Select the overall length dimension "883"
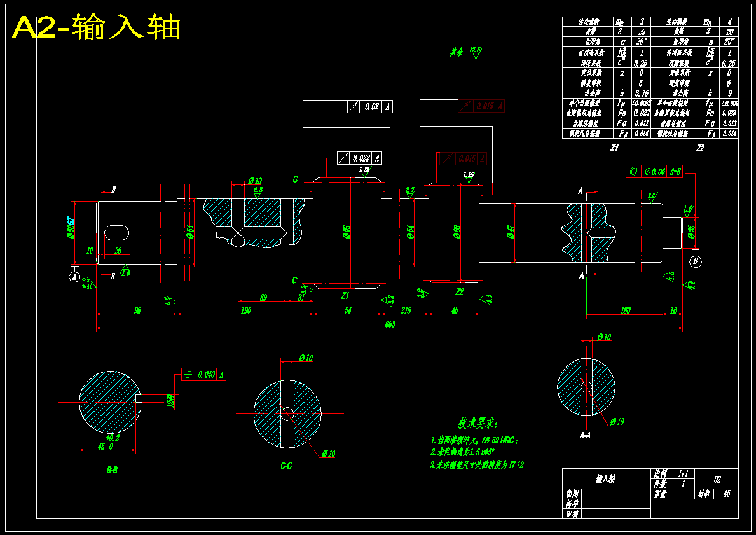Screen dimensions: 756x535 point(390,324)
